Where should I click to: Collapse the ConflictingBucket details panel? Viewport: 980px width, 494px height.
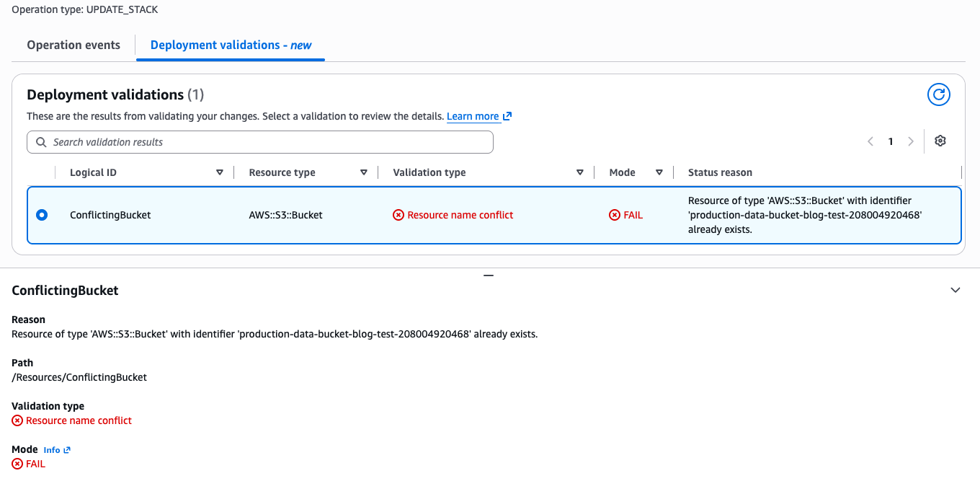point(955,290)
